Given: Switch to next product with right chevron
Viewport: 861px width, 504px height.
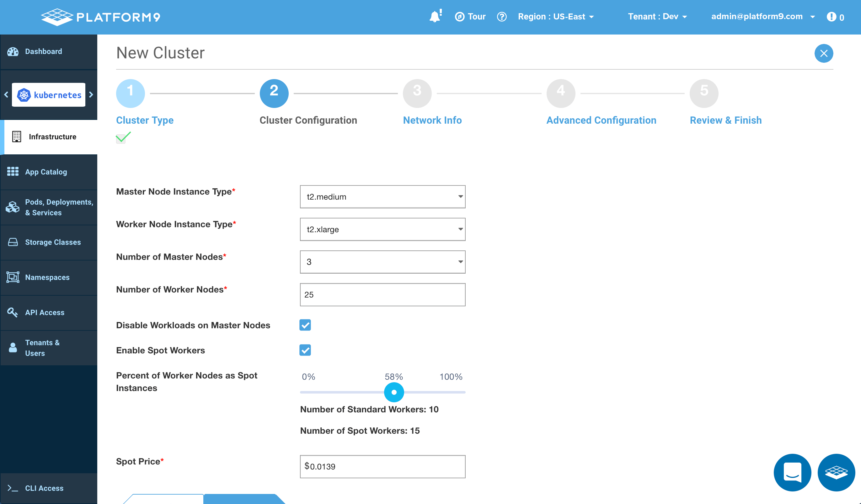Looking at the screenshot, I should coord(91,95).
